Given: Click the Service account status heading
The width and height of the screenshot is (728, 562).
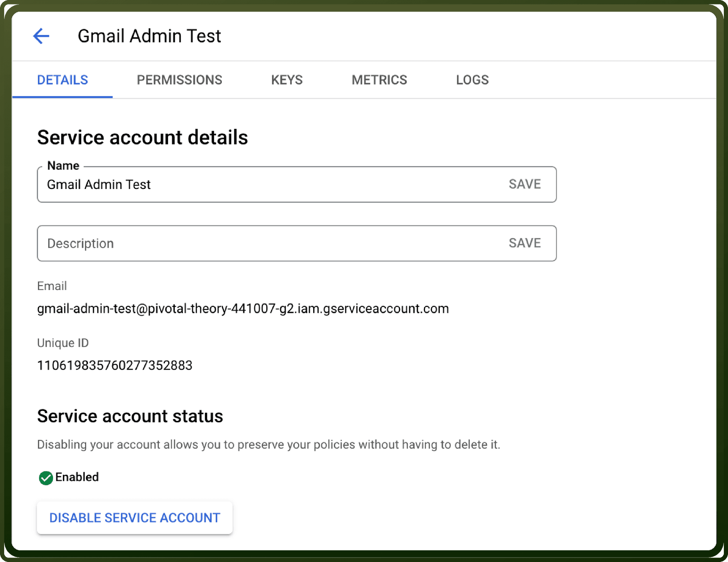Looking at the screenshot, I should coord(130,416).
